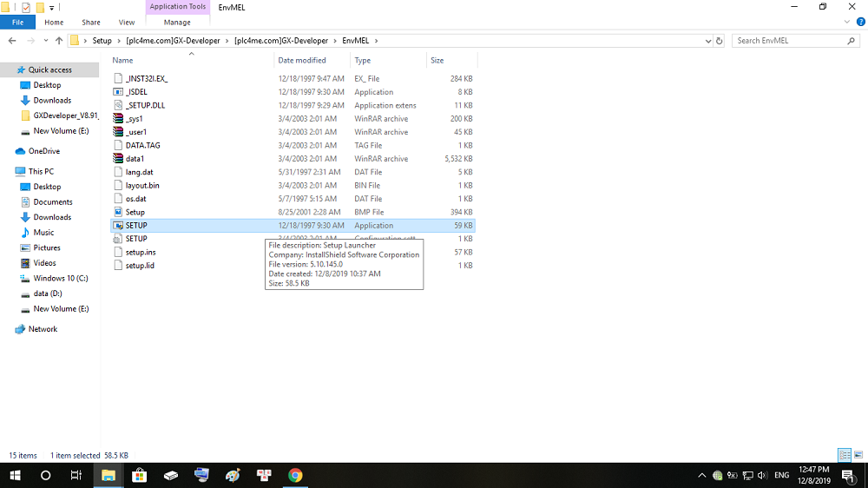Open the Action Center notification icon
The image size is (868, 488).
click(847, 475)
